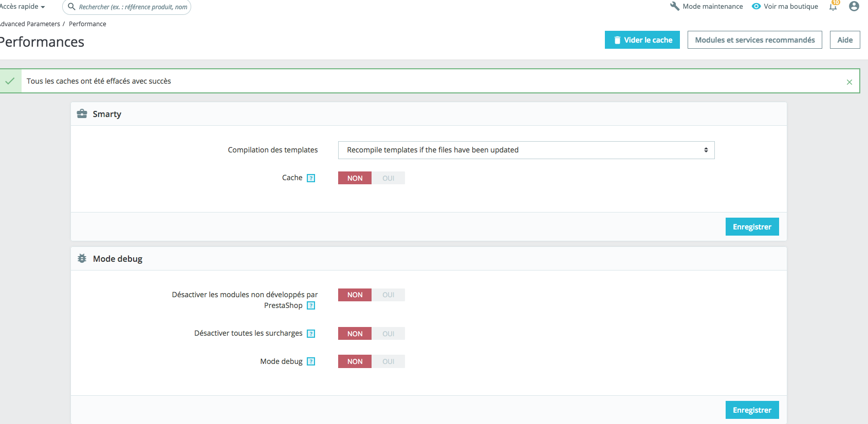Open help tooltip for Mode debug option

click(x=311, y=361)
